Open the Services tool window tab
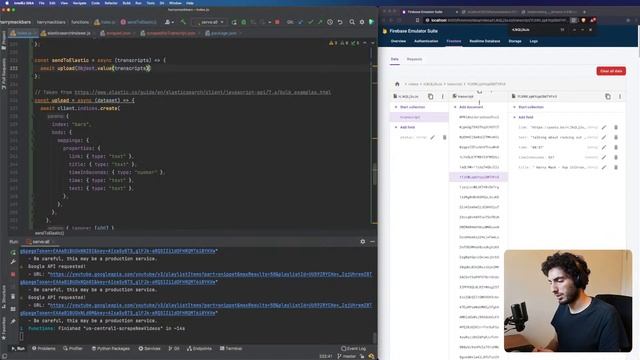Image resolution: width=640 pixels, height=360 pixels. point(149,349)
